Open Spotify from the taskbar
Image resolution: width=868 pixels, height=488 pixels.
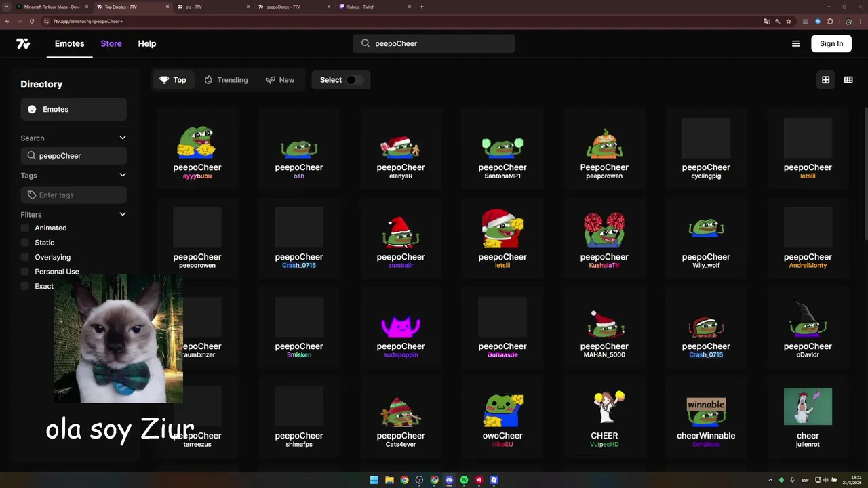coord(464,480)
